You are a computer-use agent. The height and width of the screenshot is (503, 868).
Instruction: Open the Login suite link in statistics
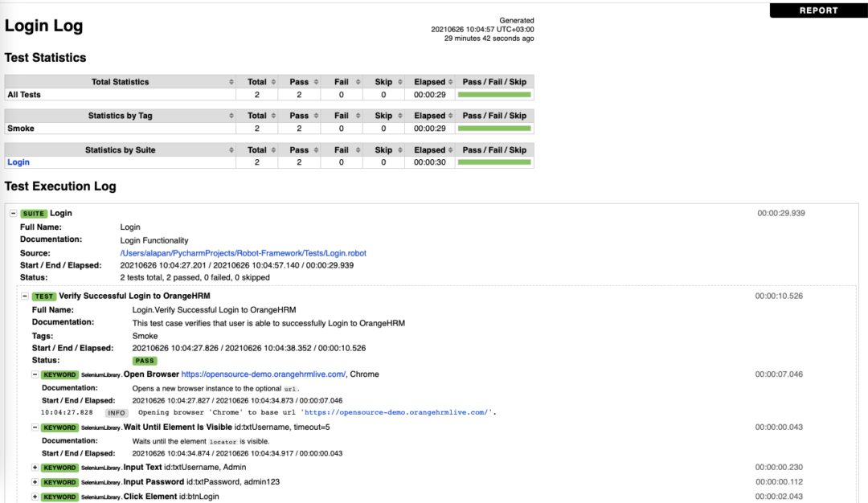click(18, 162)
